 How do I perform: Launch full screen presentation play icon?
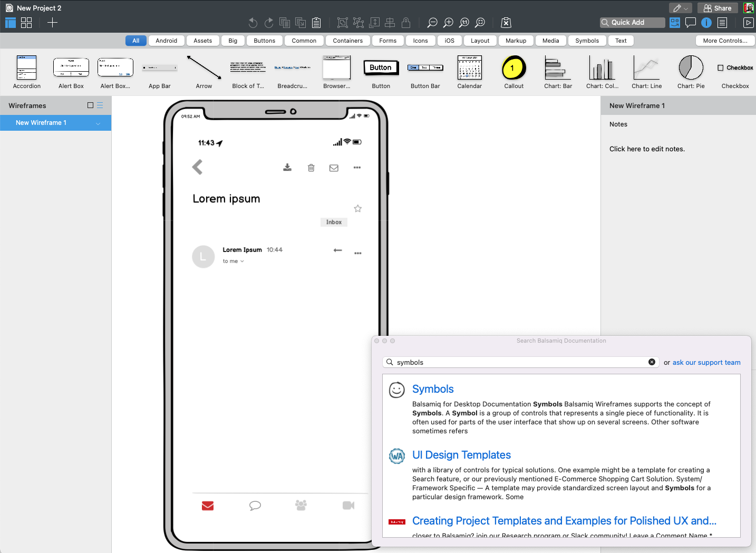tap(748, 23)
